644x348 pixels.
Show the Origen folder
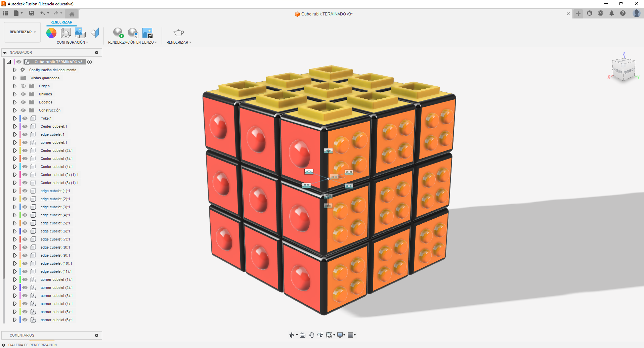[23, 86]
